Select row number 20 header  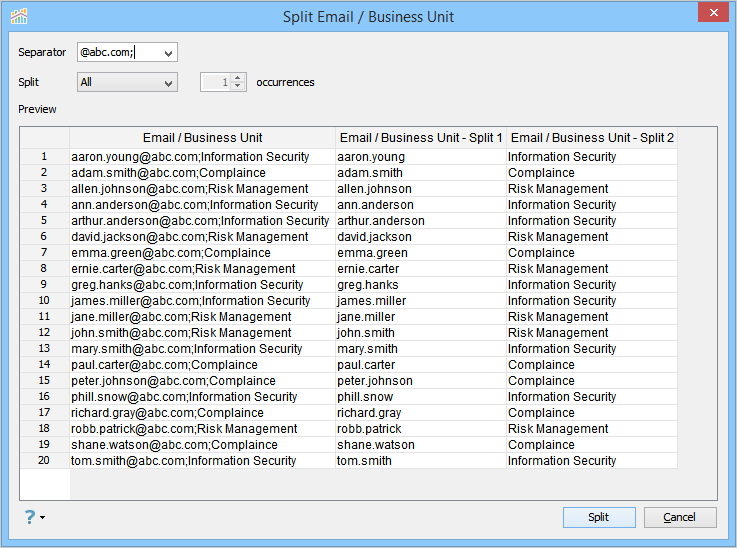(x=44, y=461)
